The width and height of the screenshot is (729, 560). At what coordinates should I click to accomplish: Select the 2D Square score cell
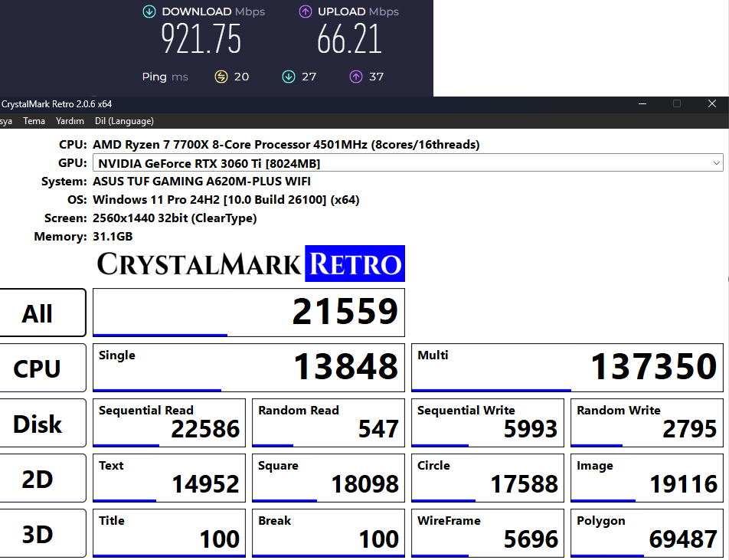click(x=329, y=479)
